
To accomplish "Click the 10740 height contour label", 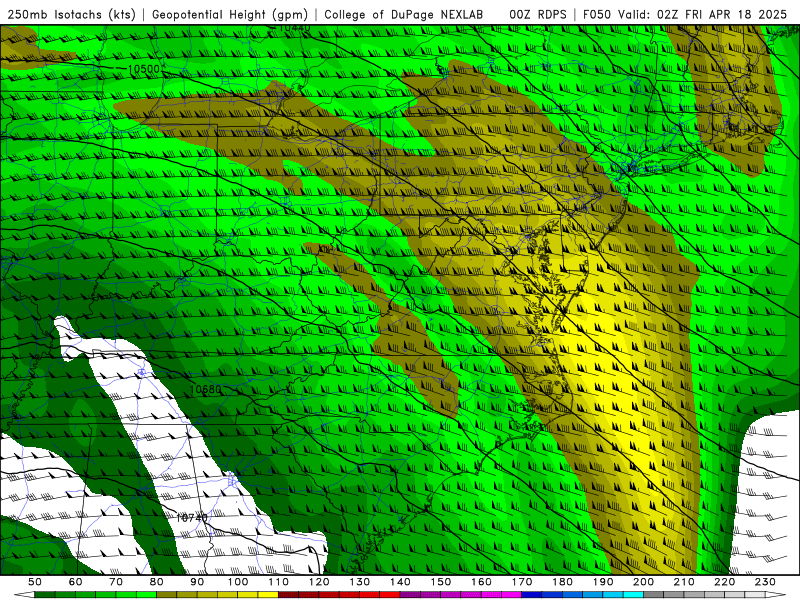I will (192, 518).
